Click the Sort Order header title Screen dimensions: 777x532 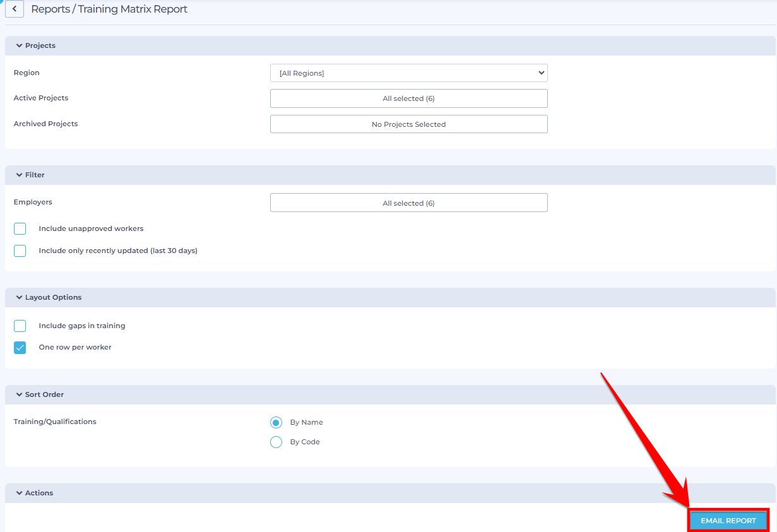(45, 394)
